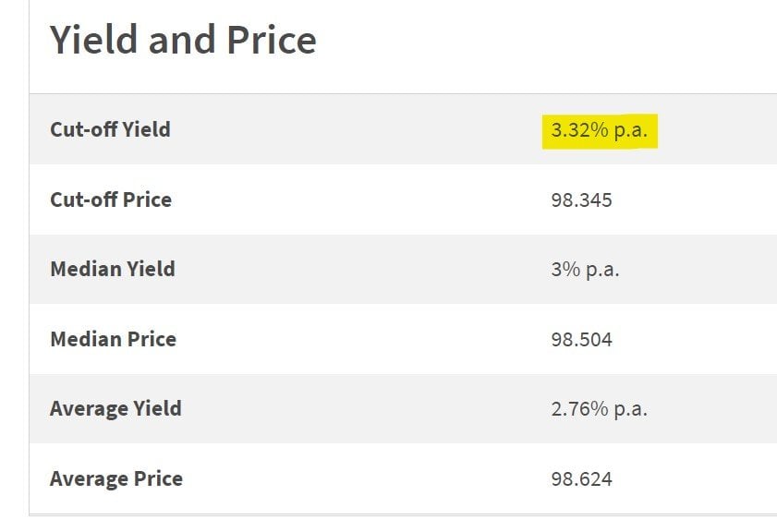Select the Cut-off Price label
The height and width of the screenshot is (532, 777).
tap(111, 199)
